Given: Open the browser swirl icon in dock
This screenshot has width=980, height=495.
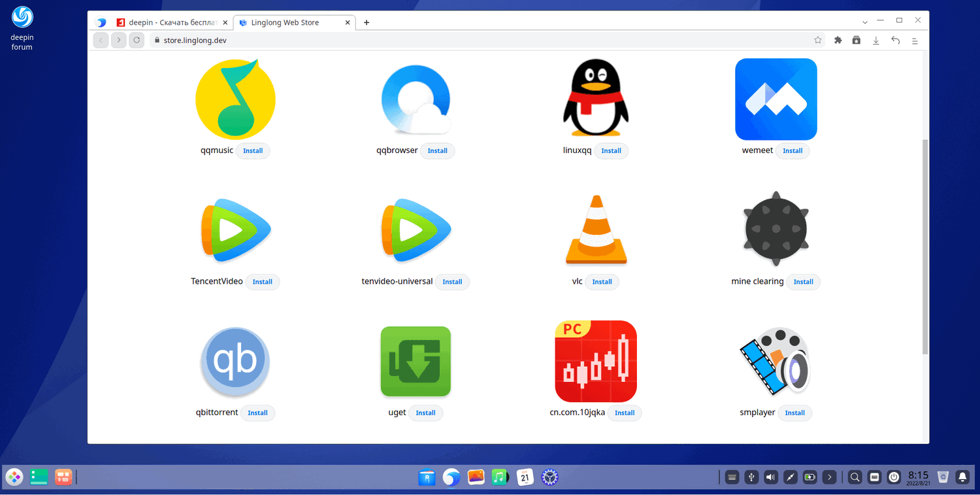Looking at the screenshot, I should pyautogui.click(x=451, y=477).
